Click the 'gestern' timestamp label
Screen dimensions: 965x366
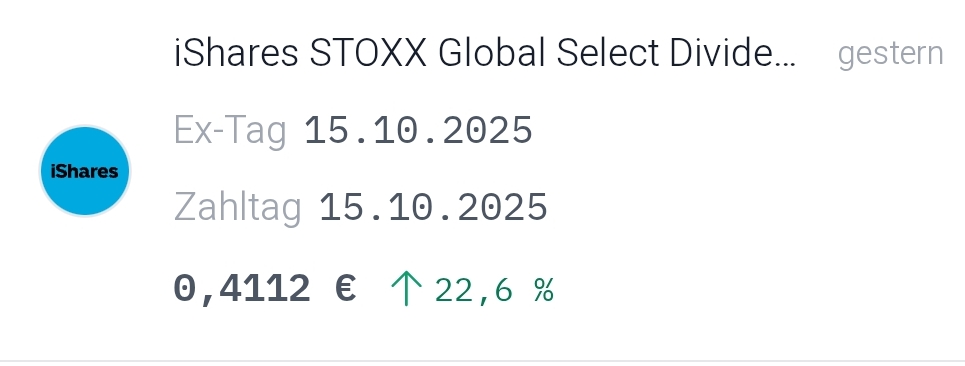tap(891, 54)
